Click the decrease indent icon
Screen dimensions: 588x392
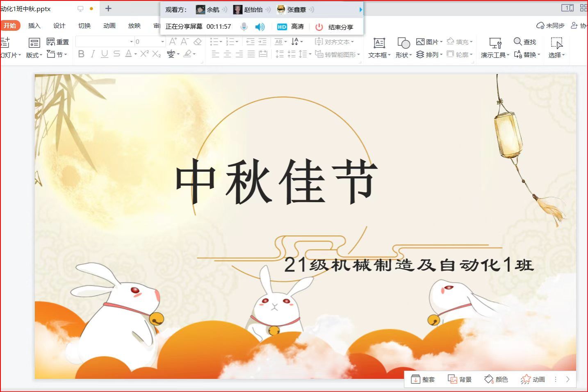(x=251, y=41)
